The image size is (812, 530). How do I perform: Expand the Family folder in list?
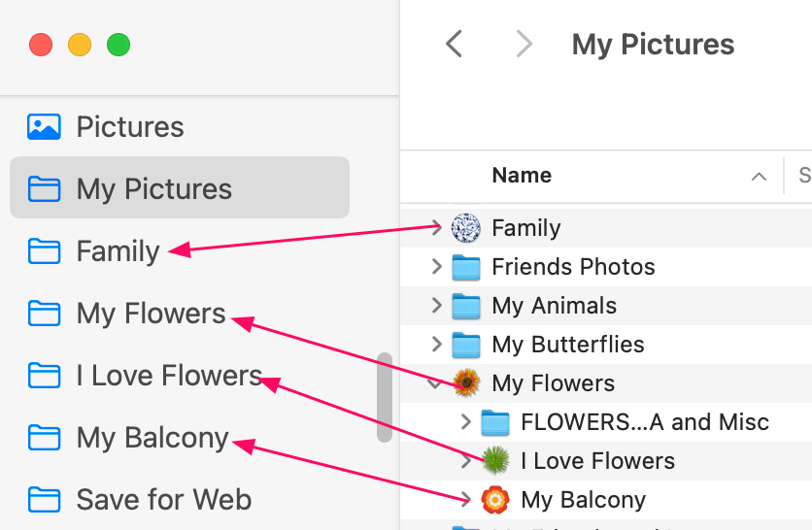click(437, 228)
